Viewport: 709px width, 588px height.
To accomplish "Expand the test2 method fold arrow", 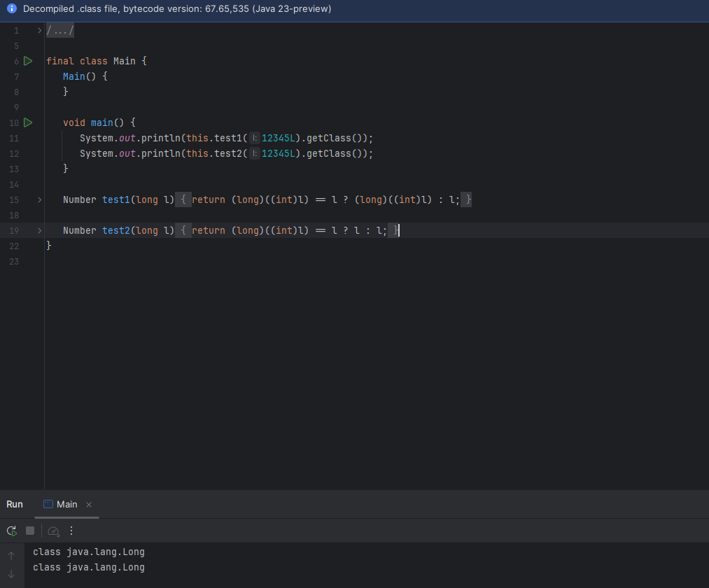I will 39,230.
